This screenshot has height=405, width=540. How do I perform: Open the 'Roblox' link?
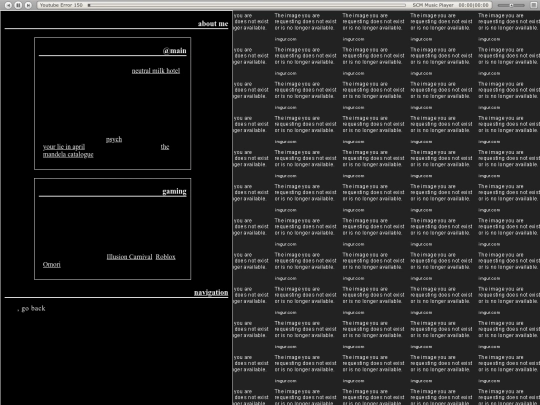[x=165, y=257]
